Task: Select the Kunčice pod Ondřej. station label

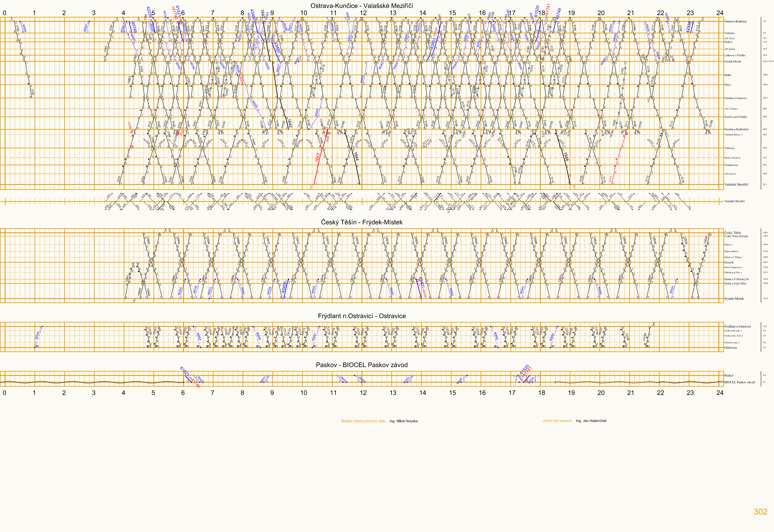Action: 736,117
